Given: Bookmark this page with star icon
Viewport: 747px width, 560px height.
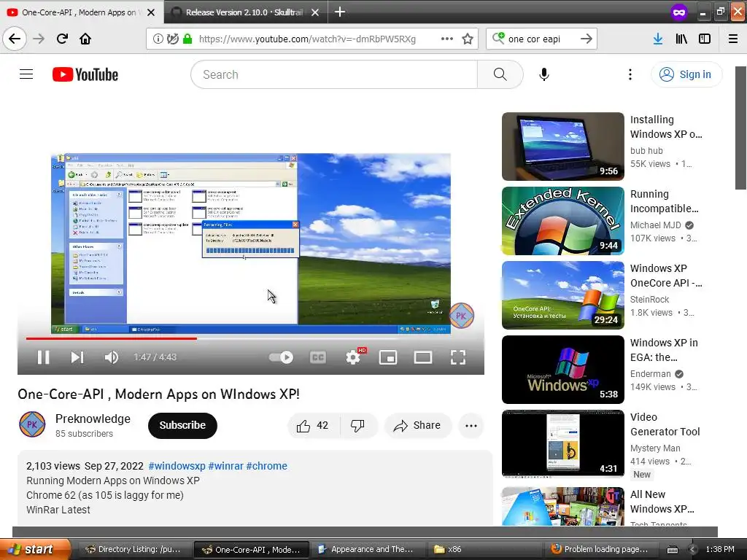Looking at the screenshot, I should [x=468, y=39].
